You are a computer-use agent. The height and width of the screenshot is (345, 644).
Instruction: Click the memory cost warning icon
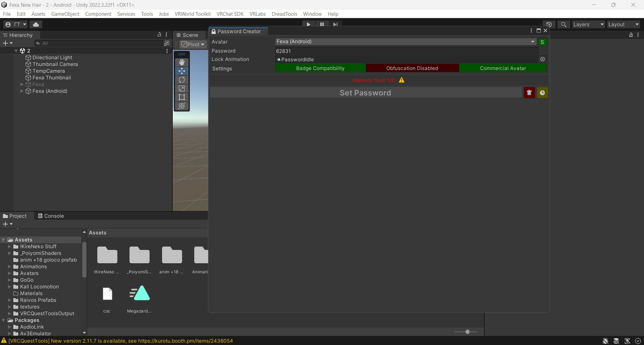401,80
